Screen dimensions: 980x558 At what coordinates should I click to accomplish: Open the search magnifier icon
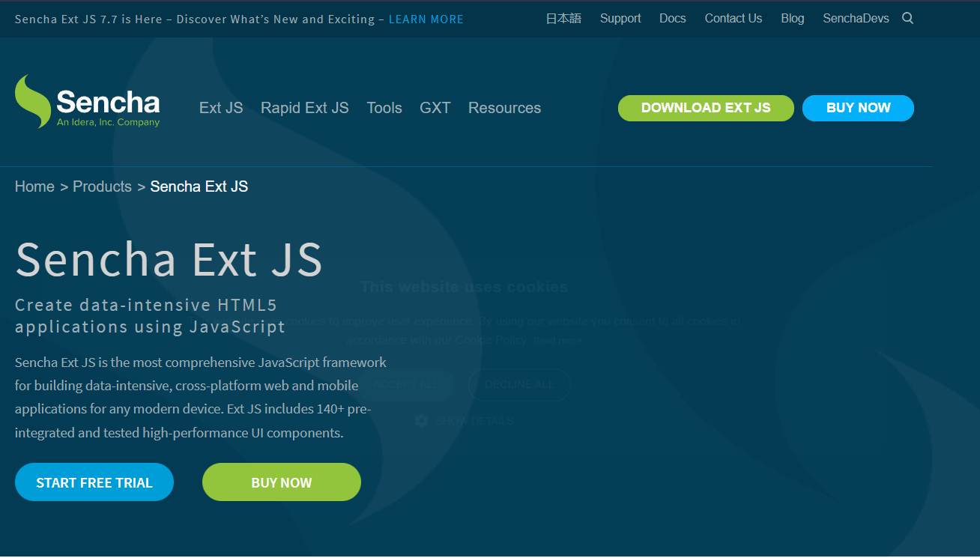pyautogui.click(x=908, y=19)
